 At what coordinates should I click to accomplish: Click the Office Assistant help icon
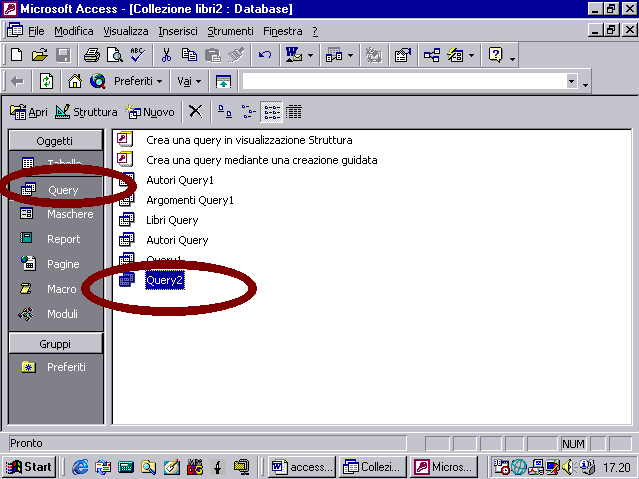coord(496,55)
